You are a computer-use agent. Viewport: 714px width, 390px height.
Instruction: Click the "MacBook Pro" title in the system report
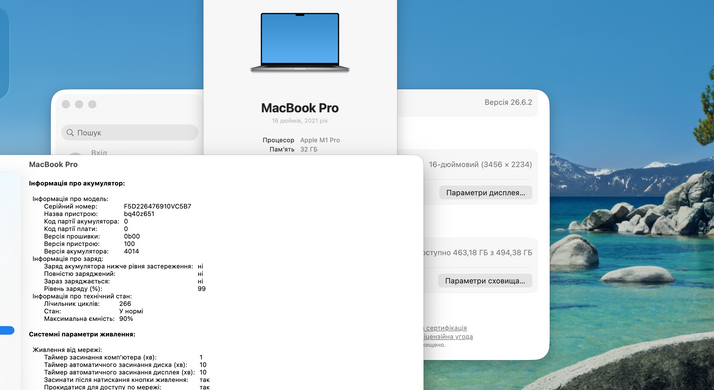(x=53, y=164)
